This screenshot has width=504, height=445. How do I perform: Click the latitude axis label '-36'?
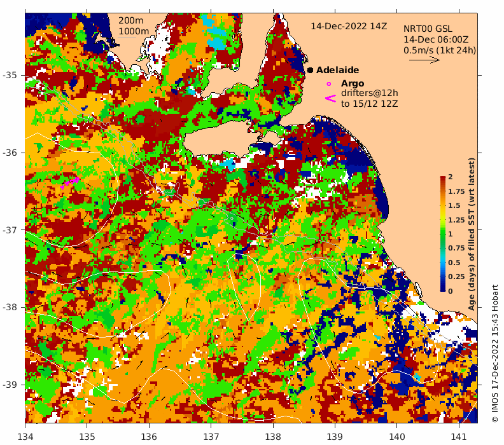coord(10,153)
